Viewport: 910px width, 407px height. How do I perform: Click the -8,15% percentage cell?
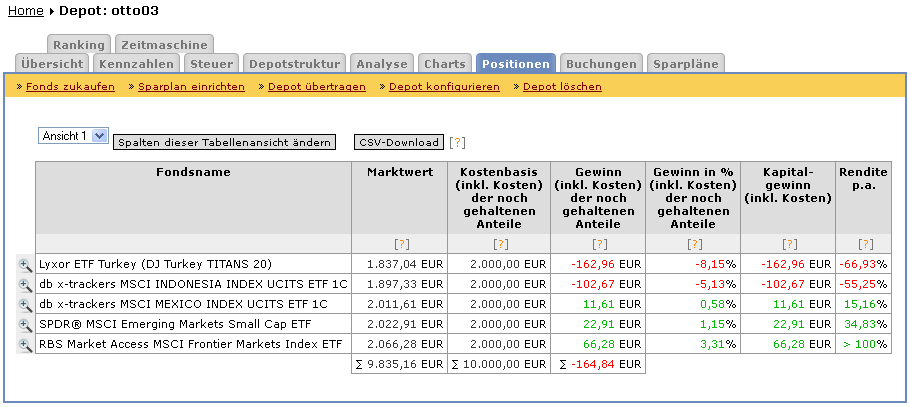pyautogui.click(x=693, y=265)
